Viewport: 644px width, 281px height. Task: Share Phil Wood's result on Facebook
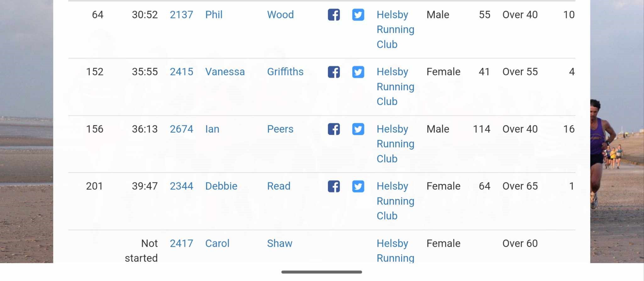click(x=334, y=15)
